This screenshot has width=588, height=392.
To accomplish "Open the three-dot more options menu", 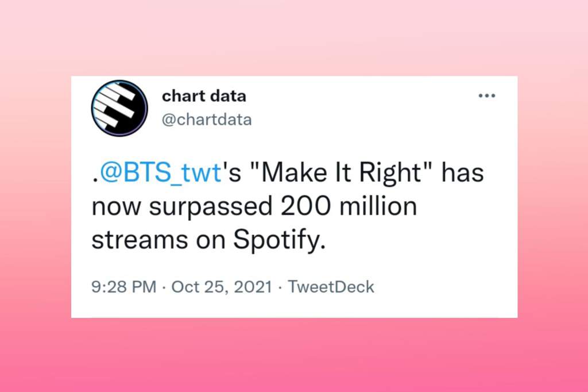I will (x=487, y=96).
